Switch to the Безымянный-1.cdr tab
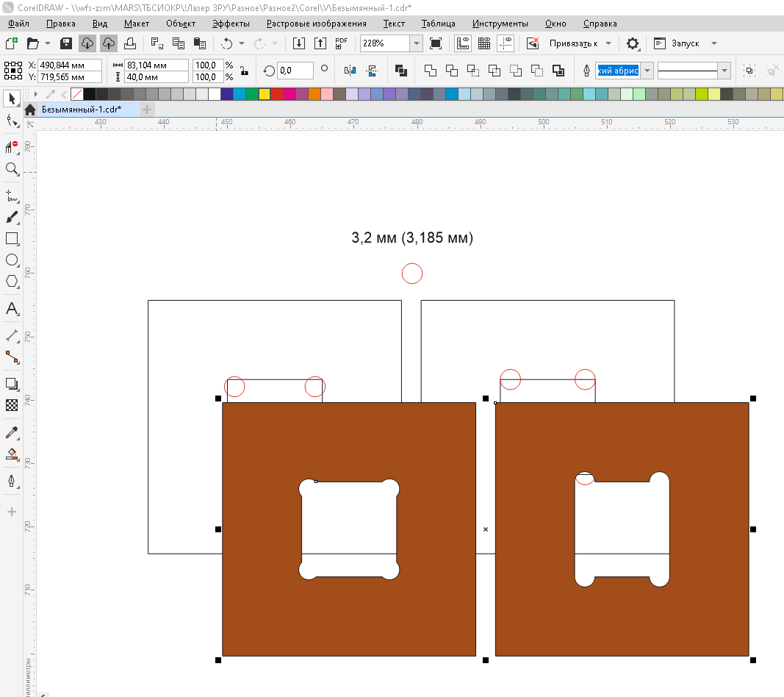Viewport: 784px width, 697px height. [x=81, y=110]
